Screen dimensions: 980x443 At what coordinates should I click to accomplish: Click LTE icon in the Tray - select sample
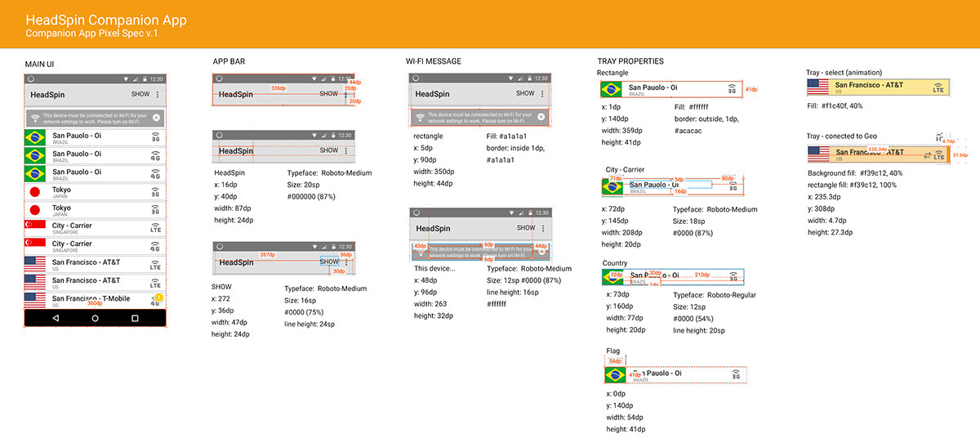coord(938,87)
